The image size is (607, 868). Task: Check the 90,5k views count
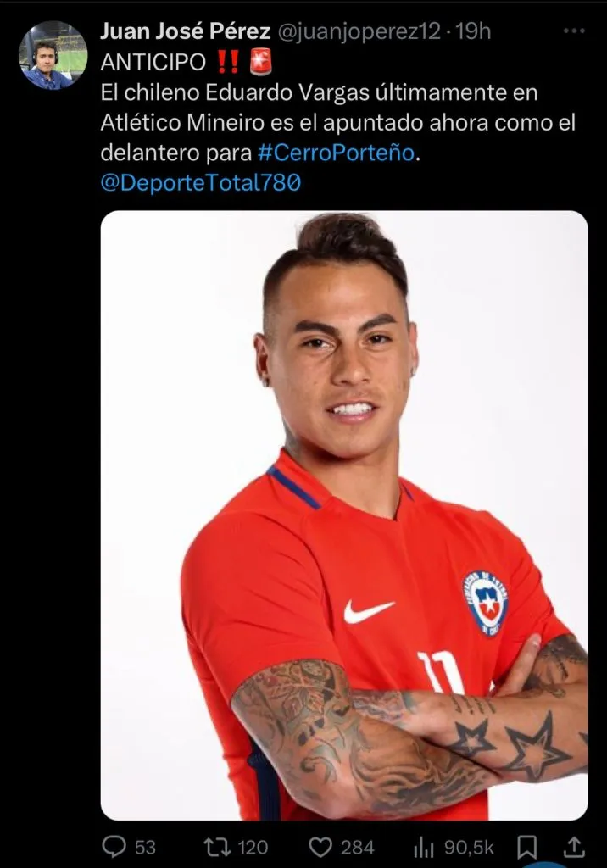click(x=469, y=848)
